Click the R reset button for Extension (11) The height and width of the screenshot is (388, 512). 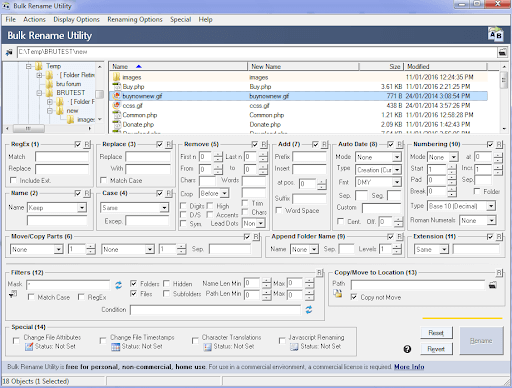[x=499, y=237]
